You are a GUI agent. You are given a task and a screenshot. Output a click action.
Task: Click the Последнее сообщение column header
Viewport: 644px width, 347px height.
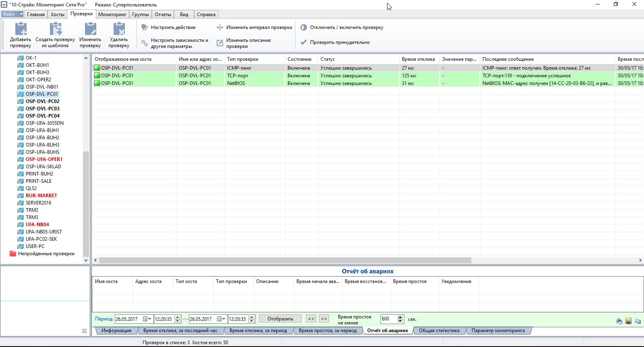coord(547,59)
